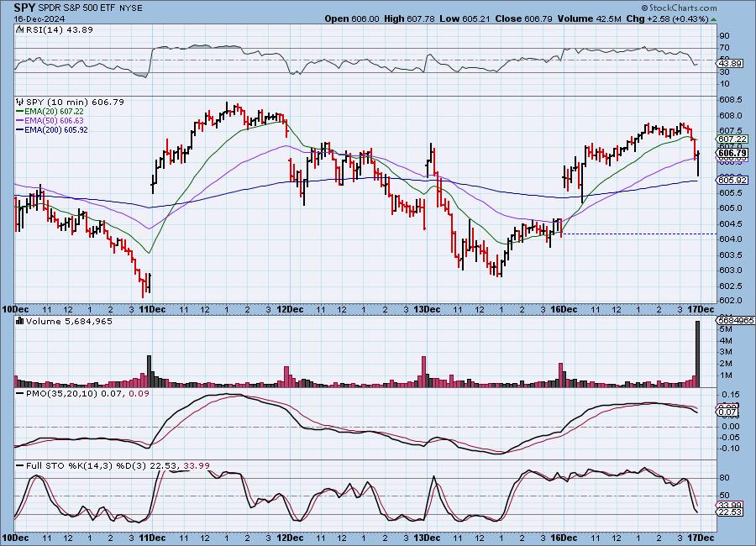Image resolution: width=756 pixels, height=546 pixels.
Task: Click the Volume 5,684,965 panel label
Action: pyautogui.click(x=69, y=321)
